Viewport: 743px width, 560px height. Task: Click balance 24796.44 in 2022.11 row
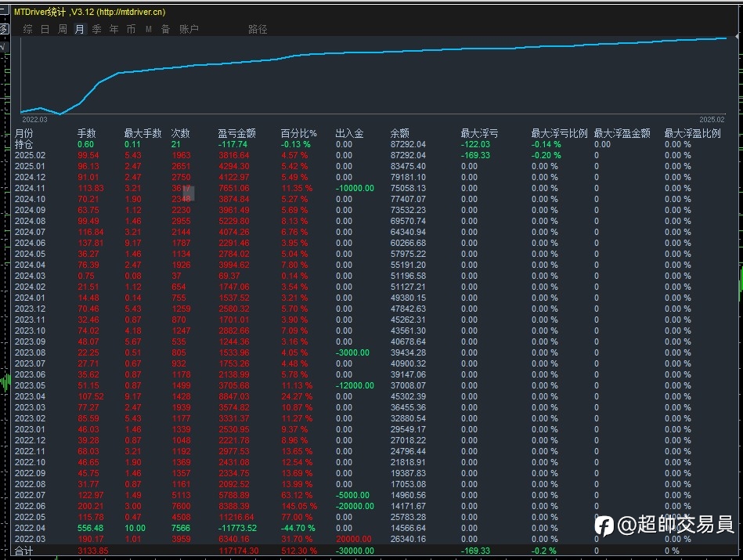408,451
